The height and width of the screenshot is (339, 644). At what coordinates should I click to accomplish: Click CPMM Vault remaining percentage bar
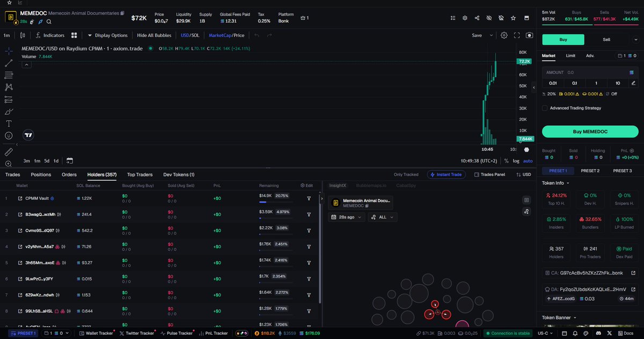click(x=275, y=202)
